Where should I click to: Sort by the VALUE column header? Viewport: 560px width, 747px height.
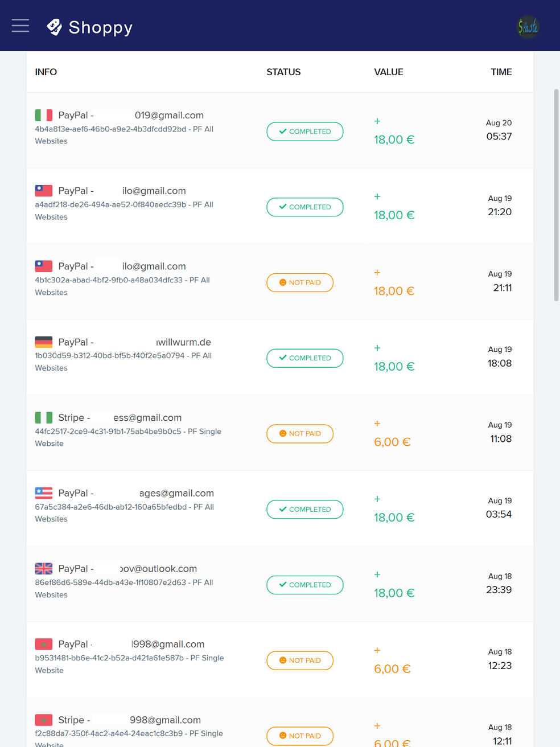pos(389,72)
